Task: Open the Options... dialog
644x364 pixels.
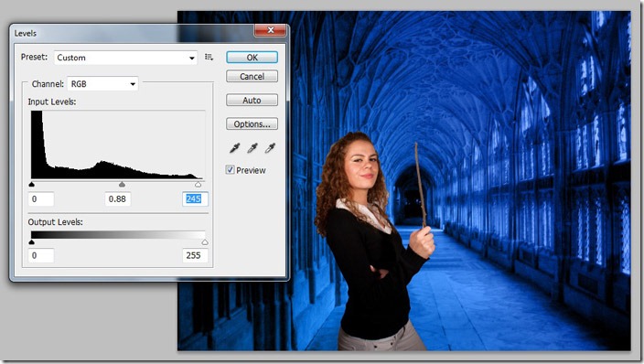Action: pyautogui.click(x=252, y=124)
